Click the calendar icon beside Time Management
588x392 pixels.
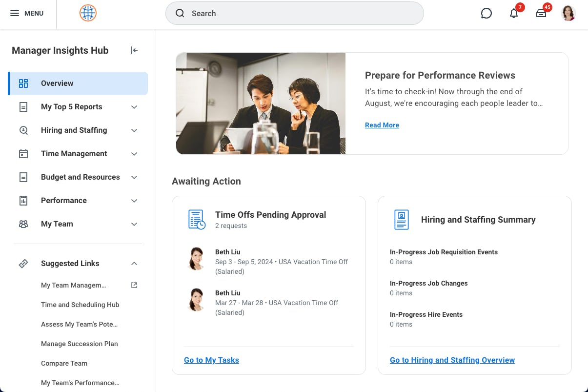pyautogui.click(x=23, y=153)
